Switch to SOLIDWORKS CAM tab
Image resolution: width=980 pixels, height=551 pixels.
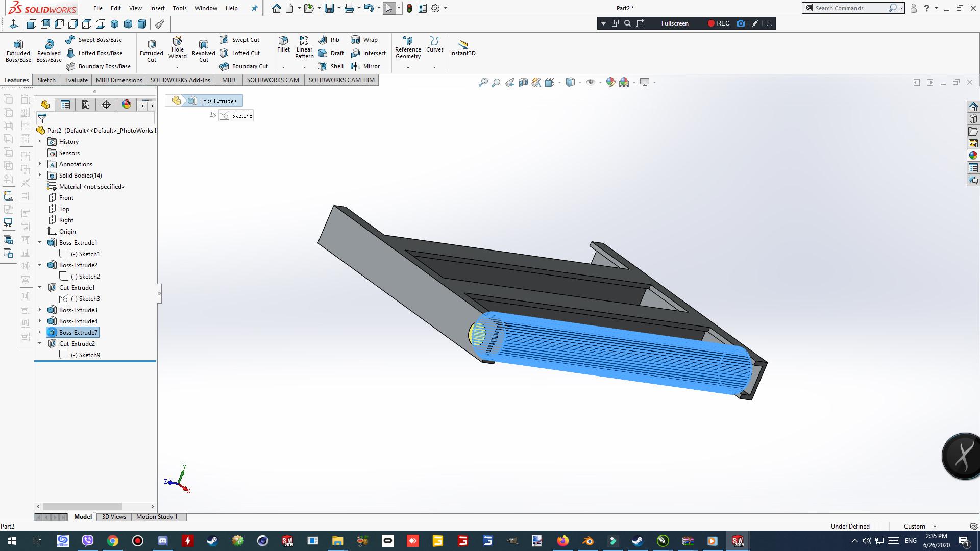(x=273, y=80)
